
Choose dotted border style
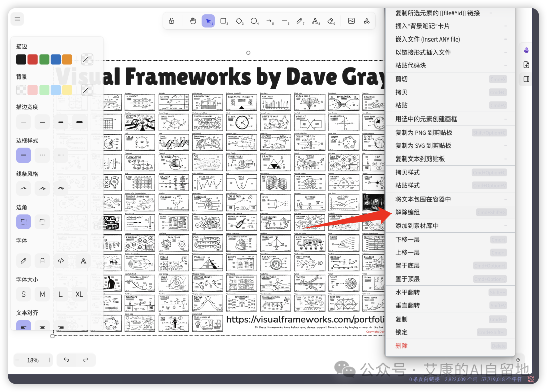point(61,155)
